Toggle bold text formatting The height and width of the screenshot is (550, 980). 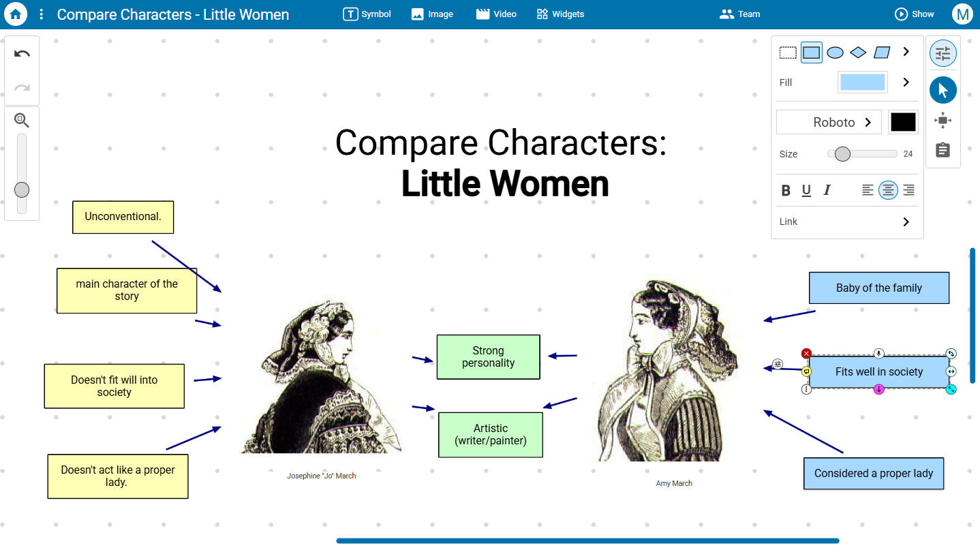click(786, 191)
